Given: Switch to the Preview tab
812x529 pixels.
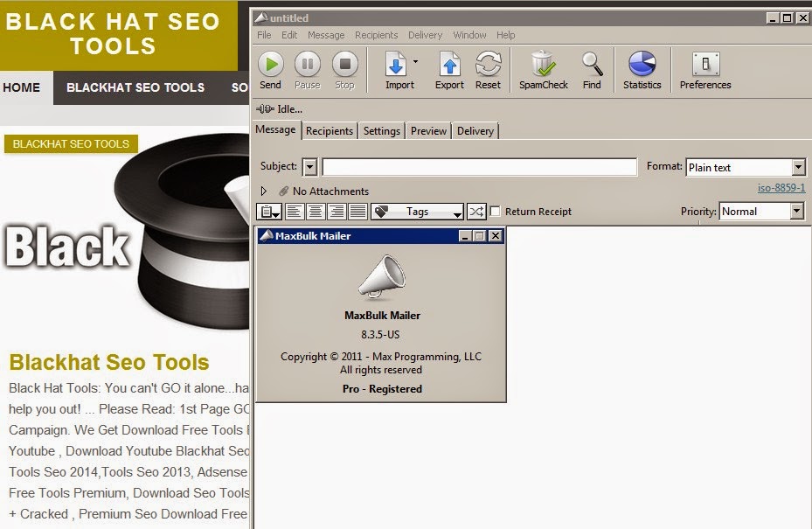Looking at the screenshot, I should pyautogui.click(x=428, y=131).
